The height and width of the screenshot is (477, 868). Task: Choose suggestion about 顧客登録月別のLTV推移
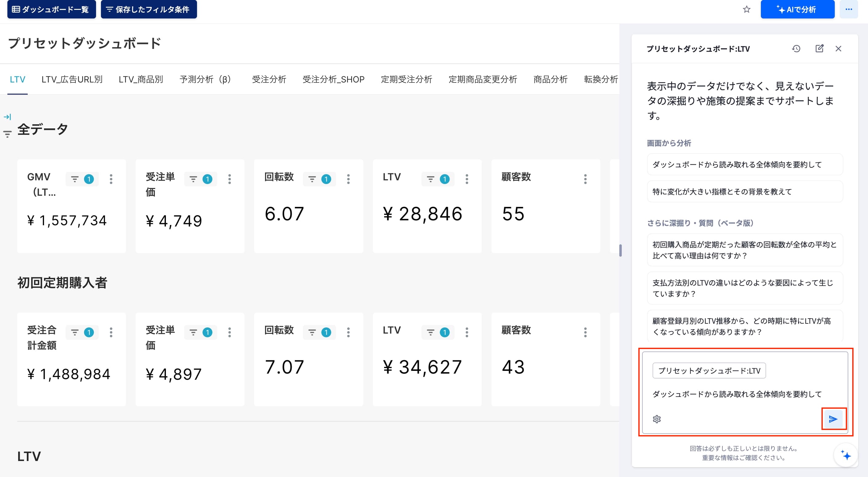[745, 326]
